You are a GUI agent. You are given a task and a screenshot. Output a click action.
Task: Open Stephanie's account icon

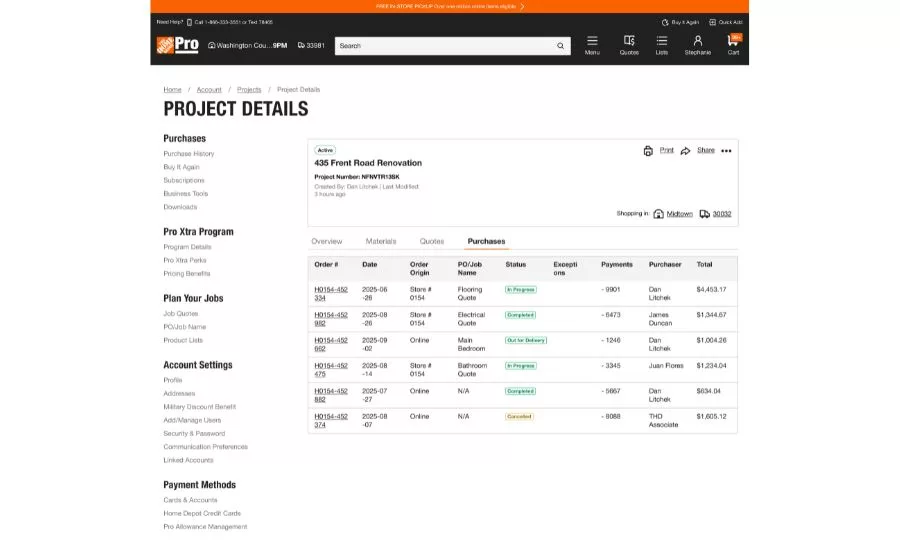tap(697, 41)
